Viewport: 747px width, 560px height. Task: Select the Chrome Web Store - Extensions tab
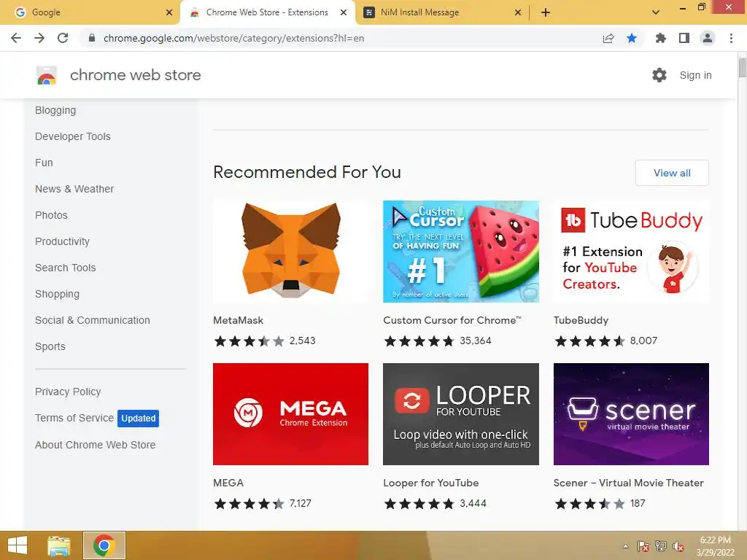tap(267, 12)
